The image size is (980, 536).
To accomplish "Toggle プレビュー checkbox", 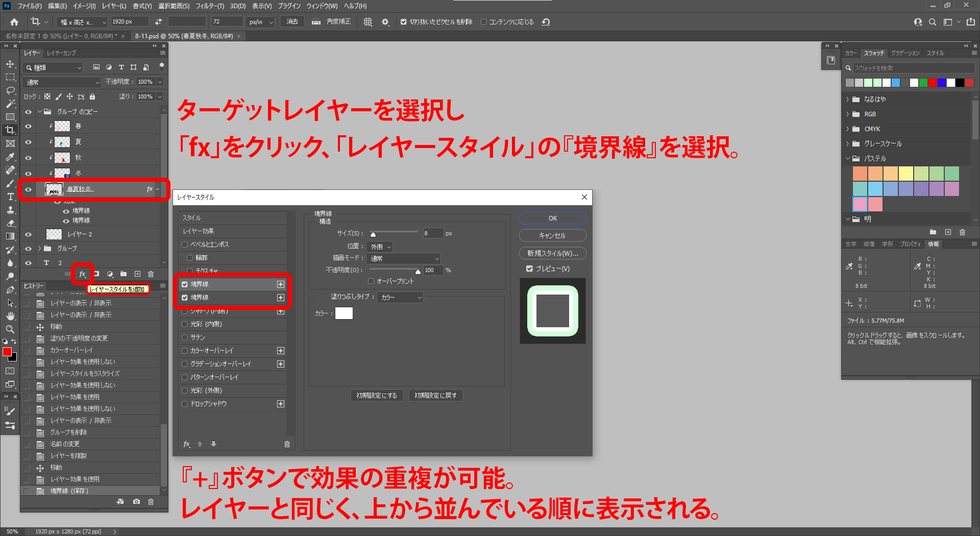I will (x=529, y=269).
